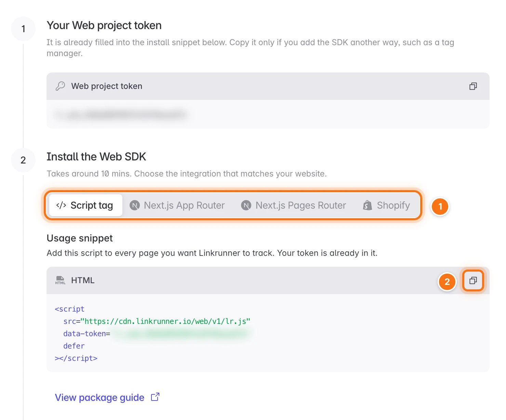Open the View package guide link

click(99, 397)
